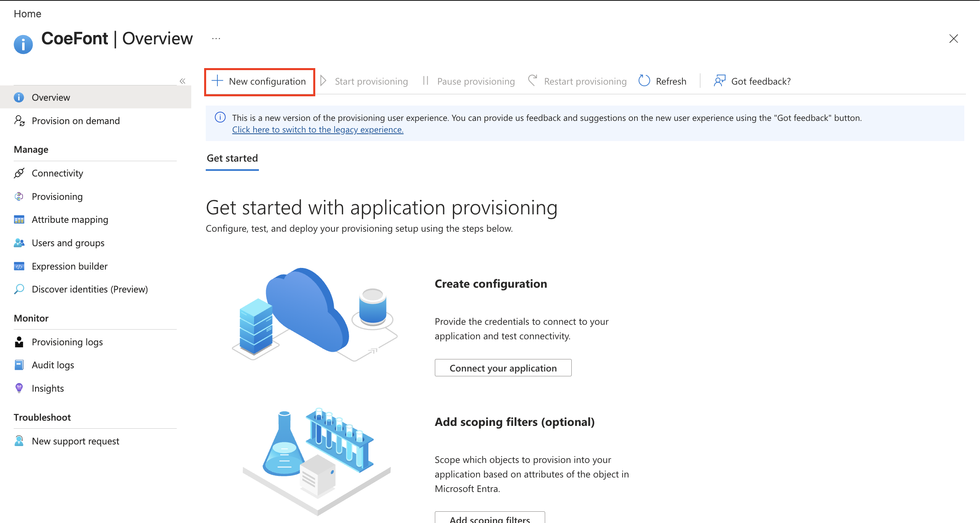Open the ellipsis more options menu
Image resolution: width=980 pixels, height=523 pixels.
(x=216, y=39)
